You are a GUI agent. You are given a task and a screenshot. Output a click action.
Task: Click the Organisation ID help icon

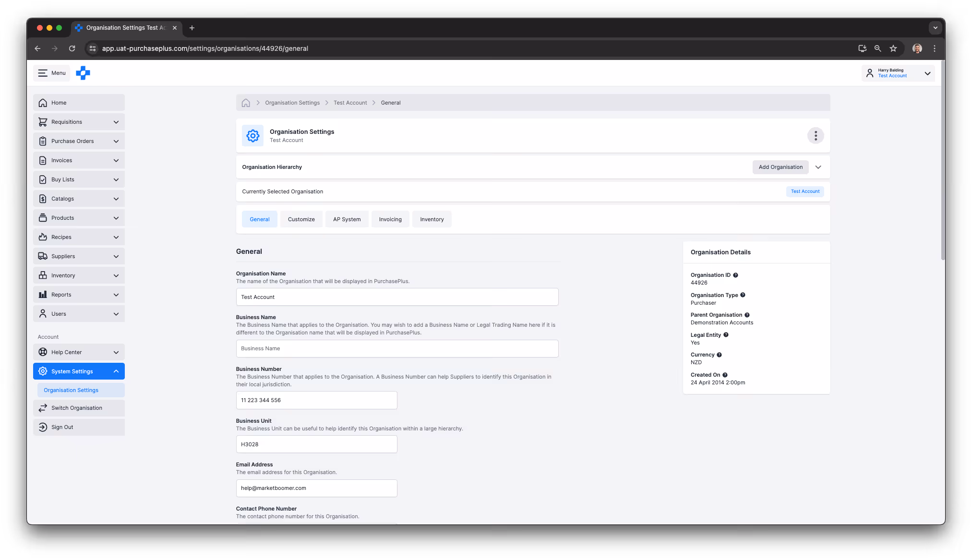coord(735,275)
